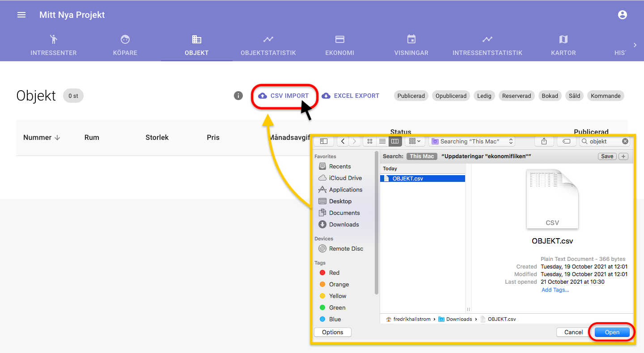Switch file dialog to list view
Screen dimensions: 644x353
(x=382, y=141)
